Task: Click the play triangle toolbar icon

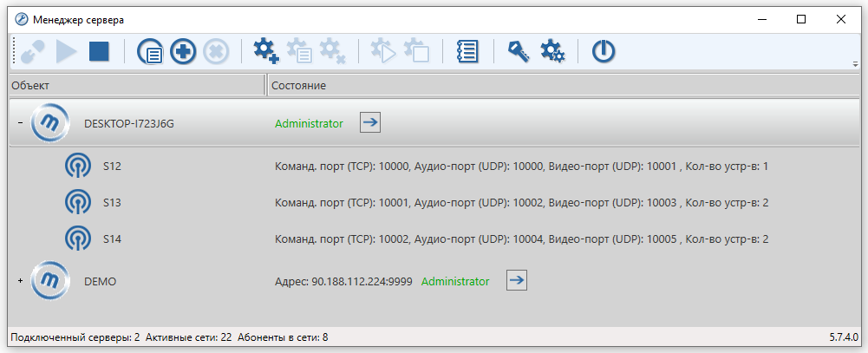Action: tap(67, 52)
